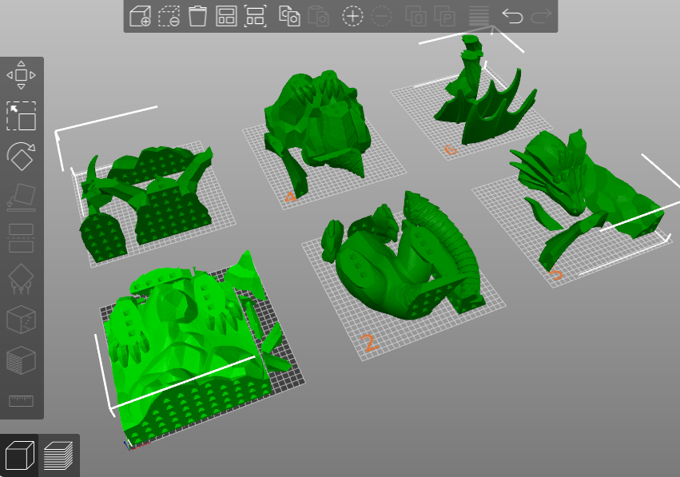Viewport: 680px width, 477px height.
Task: Switch to the sliced layers preview
Action: (59, 456)
